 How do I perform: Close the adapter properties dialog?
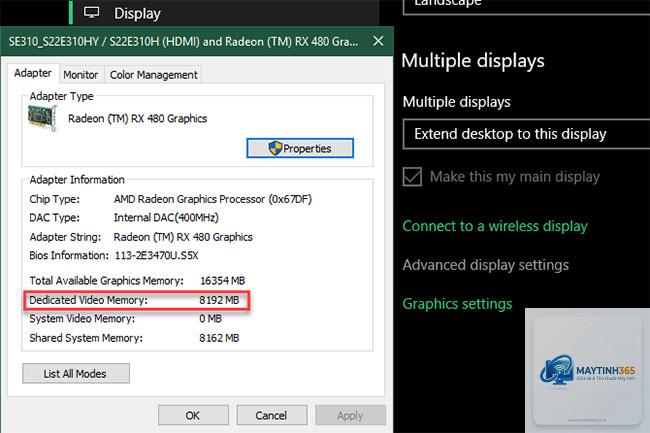[x=378, y=41]
